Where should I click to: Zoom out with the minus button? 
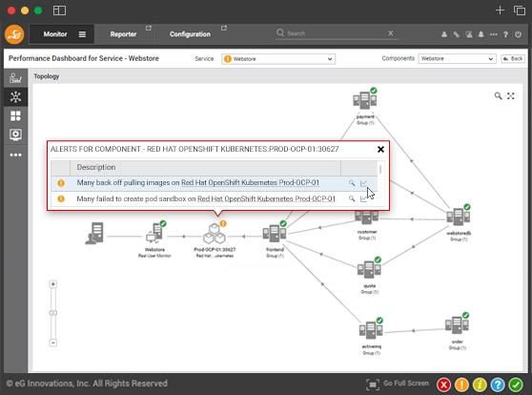53,343
